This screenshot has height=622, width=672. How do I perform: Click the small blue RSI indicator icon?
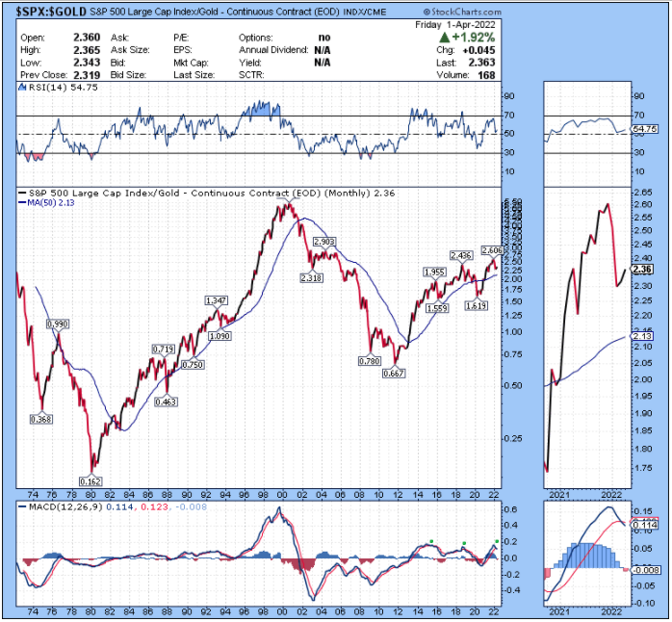(22, 88)
